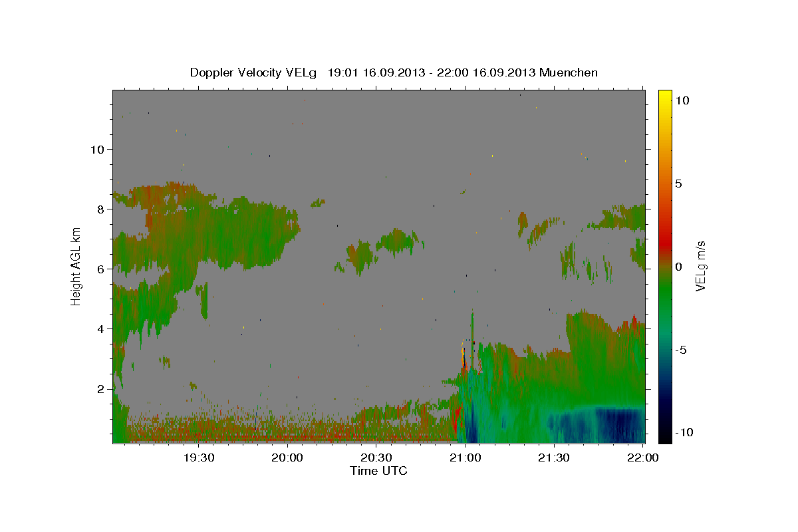Click colorbar tick label 5

pyautogui.click(x=680, y=183)
